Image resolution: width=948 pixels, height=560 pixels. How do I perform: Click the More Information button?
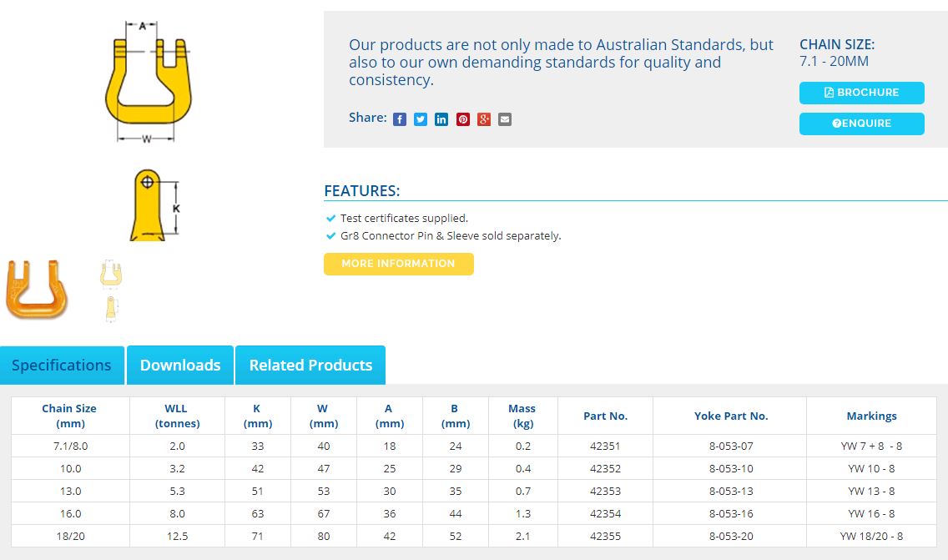click(398, 264)
